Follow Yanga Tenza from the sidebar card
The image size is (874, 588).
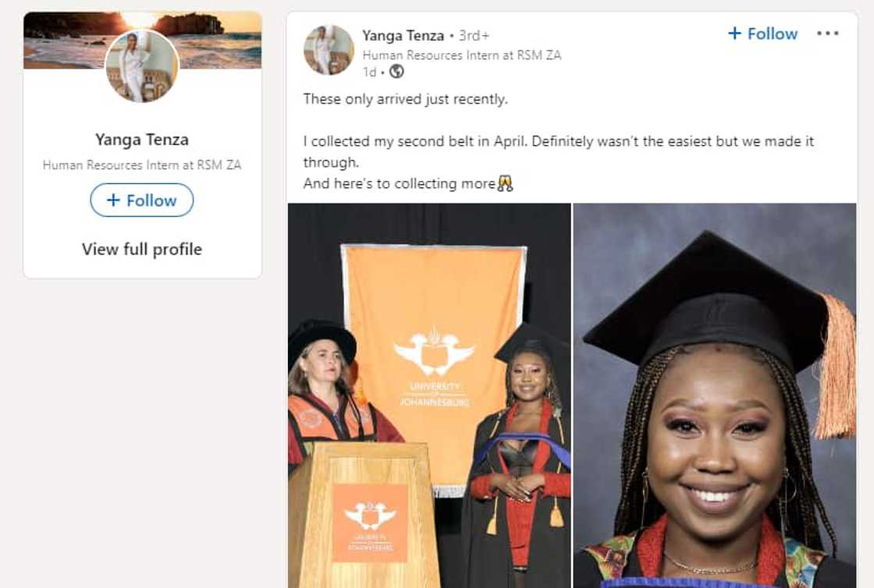[x=142, y=200]
